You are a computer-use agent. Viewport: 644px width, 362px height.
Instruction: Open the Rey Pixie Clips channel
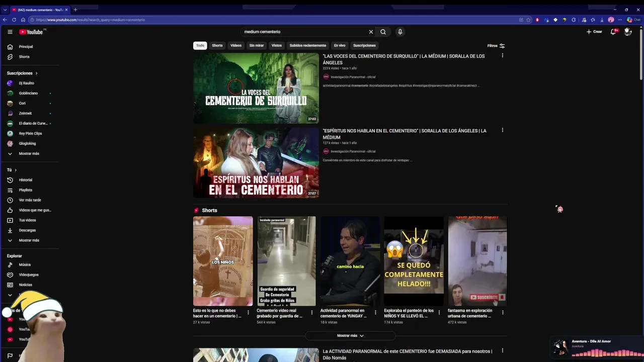pyautogui.click(x=30, y=133)
